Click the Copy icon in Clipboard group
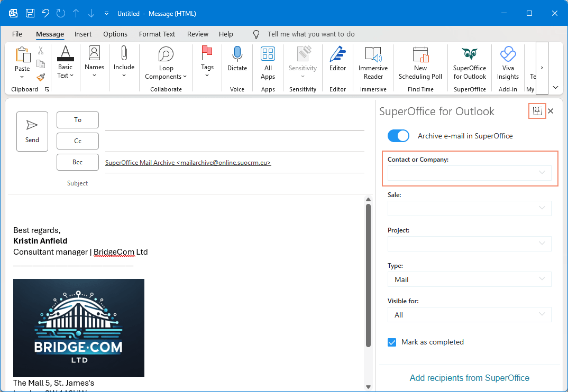 pos(41,64)
